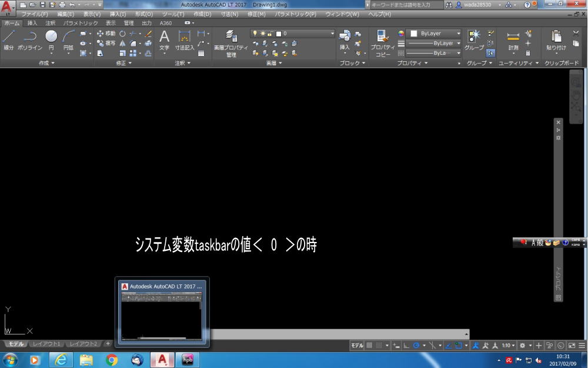Toggle 2D object snap in status bar
Viewport: 588px width, 368px height.
(x=458, y=346)
